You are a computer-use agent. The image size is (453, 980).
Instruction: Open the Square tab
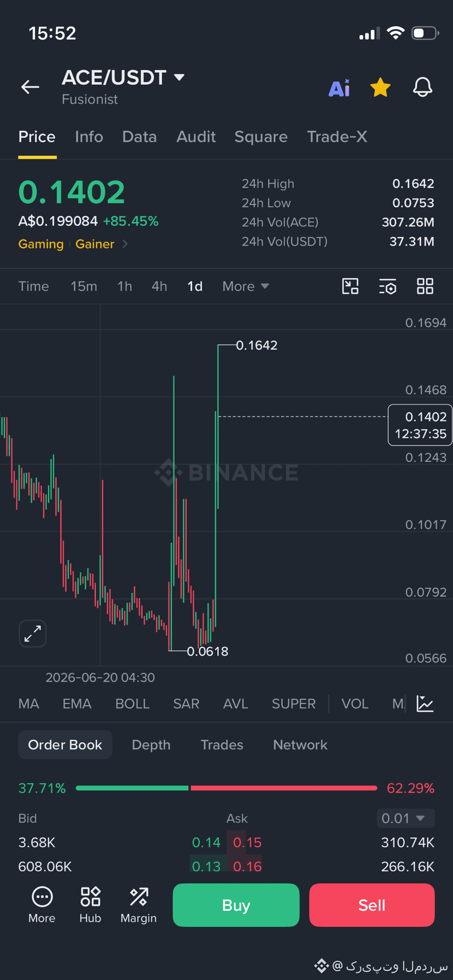coord(261,137)
